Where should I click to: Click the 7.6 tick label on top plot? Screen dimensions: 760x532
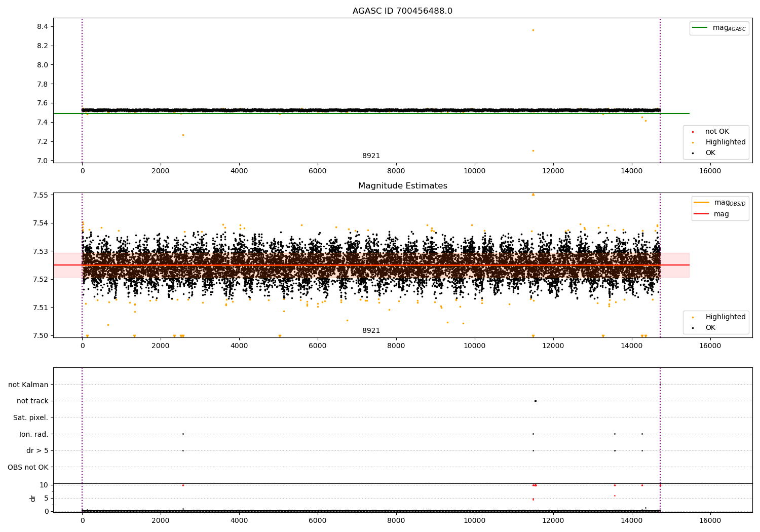point(42,103)
